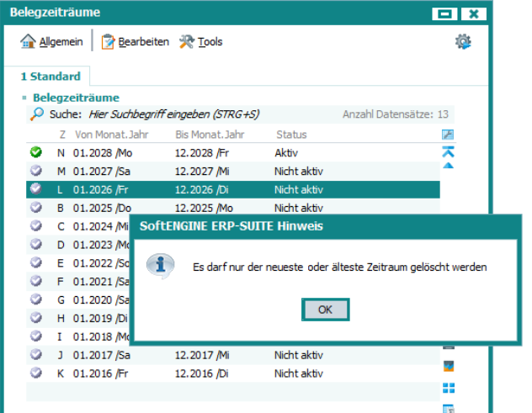The image size is (532, 413).
Task: Sort by Status column header
Action: click(x=291, y=135)
